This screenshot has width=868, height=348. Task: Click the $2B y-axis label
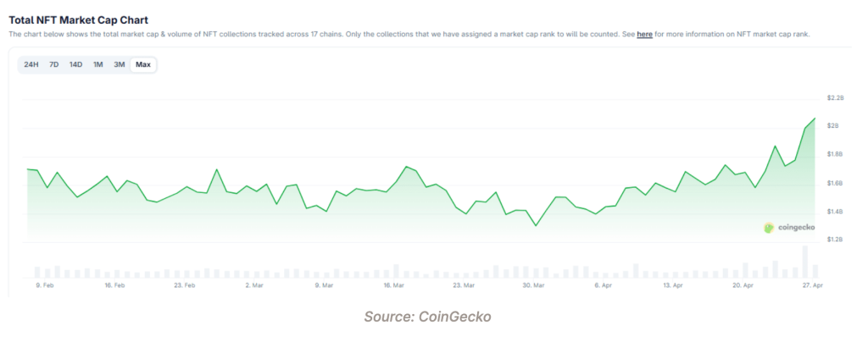833,126
